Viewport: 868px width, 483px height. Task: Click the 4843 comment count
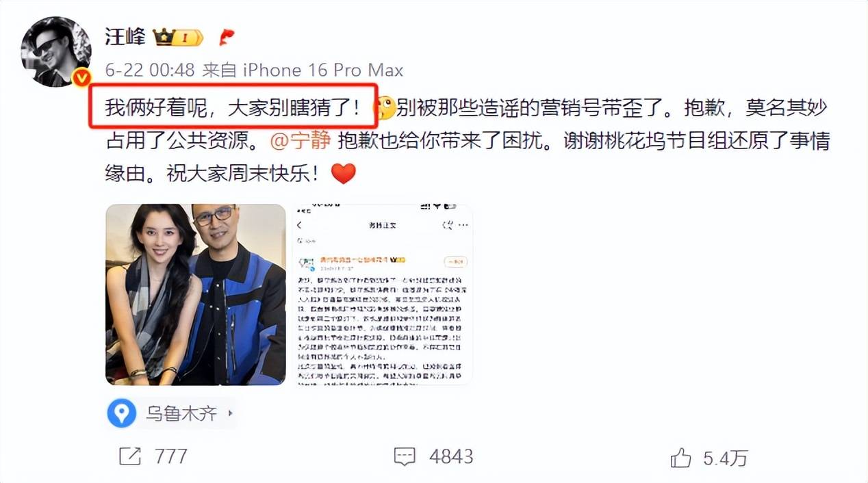point(450,457)
